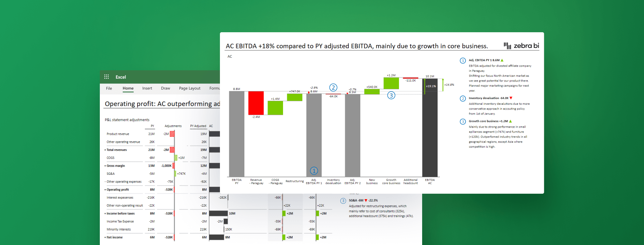Click comment number 1 beside Adj. EBITDA PY 1

pos(463,61)
